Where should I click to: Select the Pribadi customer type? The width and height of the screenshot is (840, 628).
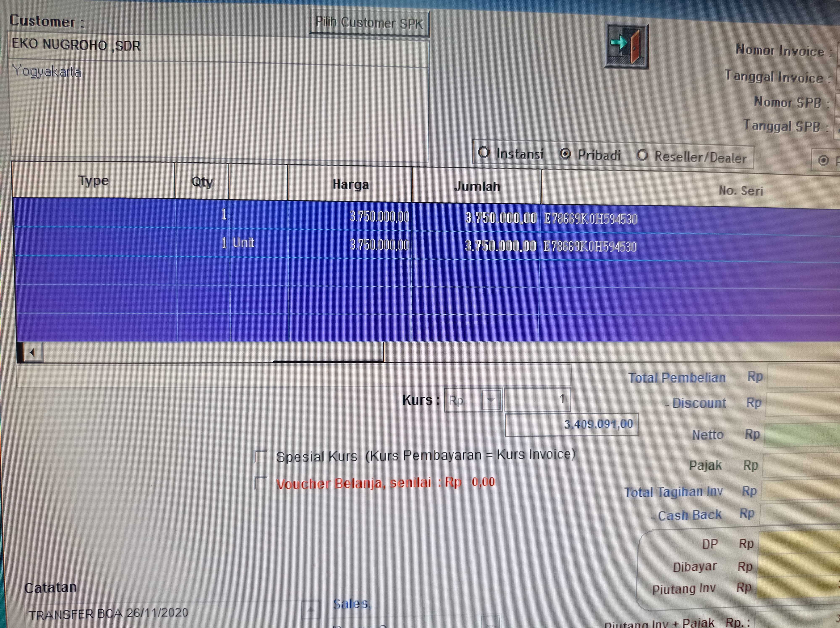pos(565,154)
